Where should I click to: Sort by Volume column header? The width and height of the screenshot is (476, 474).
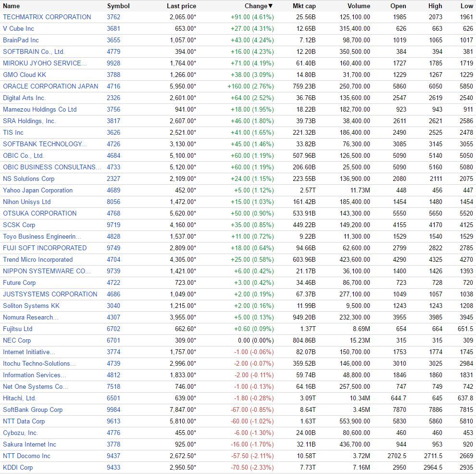click(359, 6)
